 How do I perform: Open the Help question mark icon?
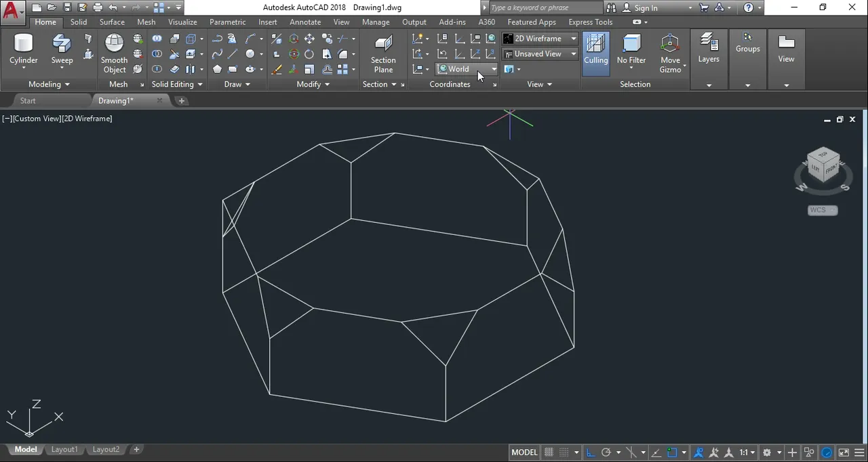749,8
